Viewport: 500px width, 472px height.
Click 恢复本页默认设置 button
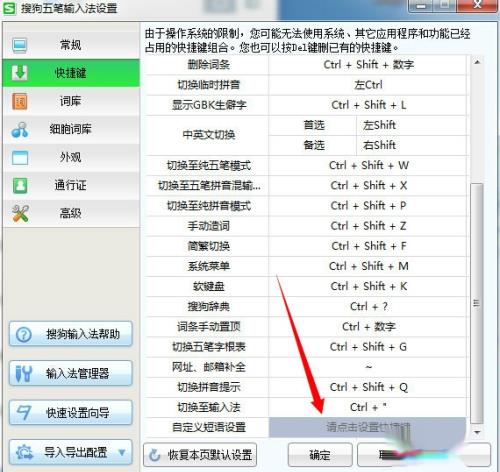pos(200,455)
